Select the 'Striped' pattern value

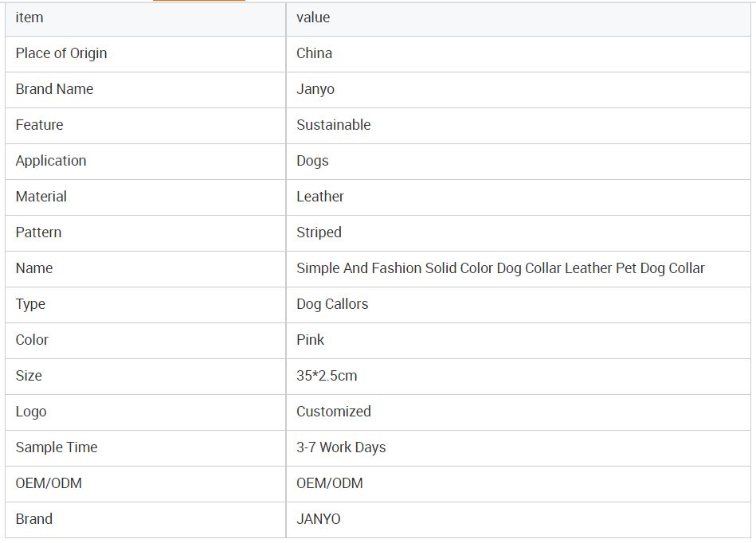[319, 232]
